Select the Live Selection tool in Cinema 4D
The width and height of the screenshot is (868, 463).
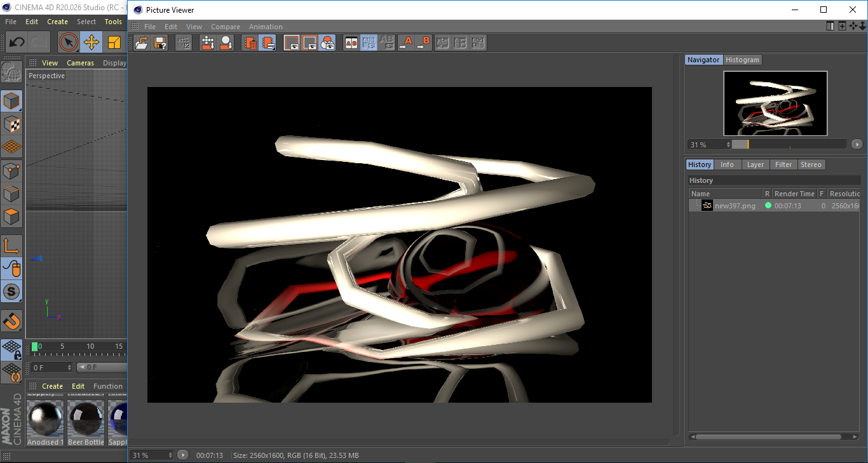point(68,43)
